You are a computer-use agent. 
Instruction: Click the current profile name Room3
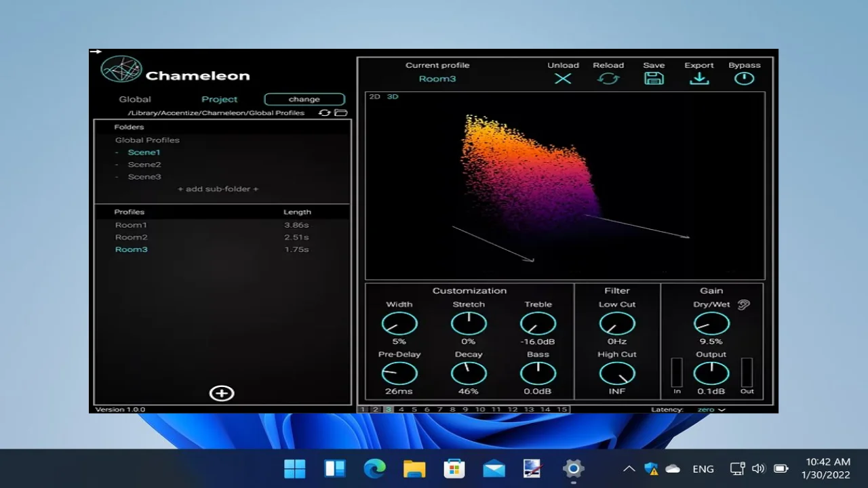pyautogui.click(x=437, y=79)
